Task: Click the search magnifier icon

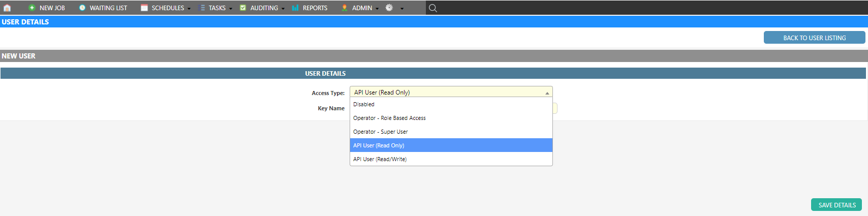Action: [x=432, y=8]
